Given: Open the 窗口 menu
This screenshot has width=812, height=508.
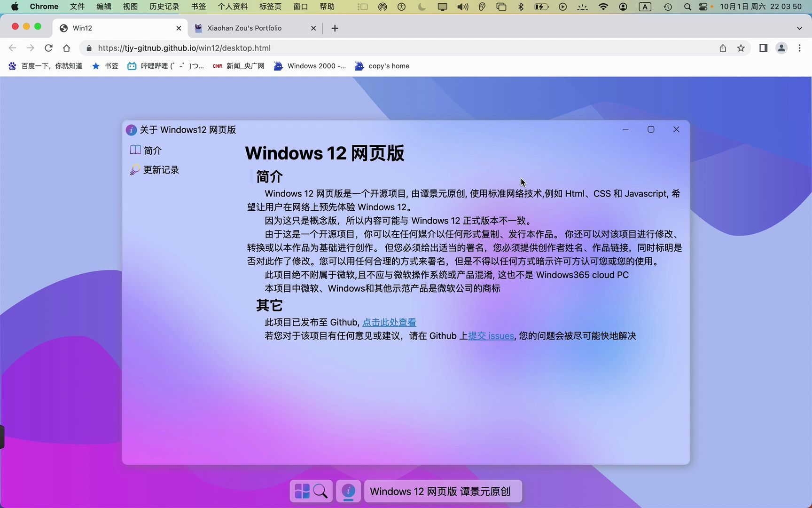Looking at the screenshot, I should pos(300,7).
